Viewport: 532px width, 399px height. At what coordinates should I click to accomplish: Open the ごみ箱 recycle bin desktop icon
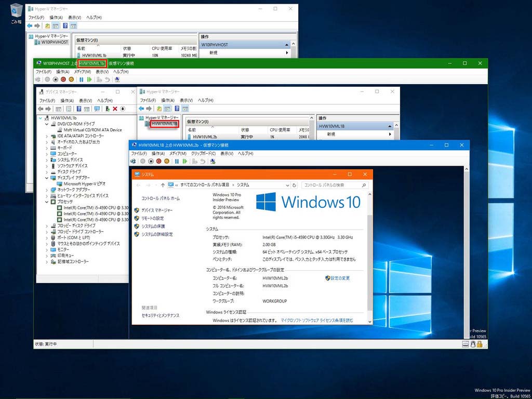[16, 14]
